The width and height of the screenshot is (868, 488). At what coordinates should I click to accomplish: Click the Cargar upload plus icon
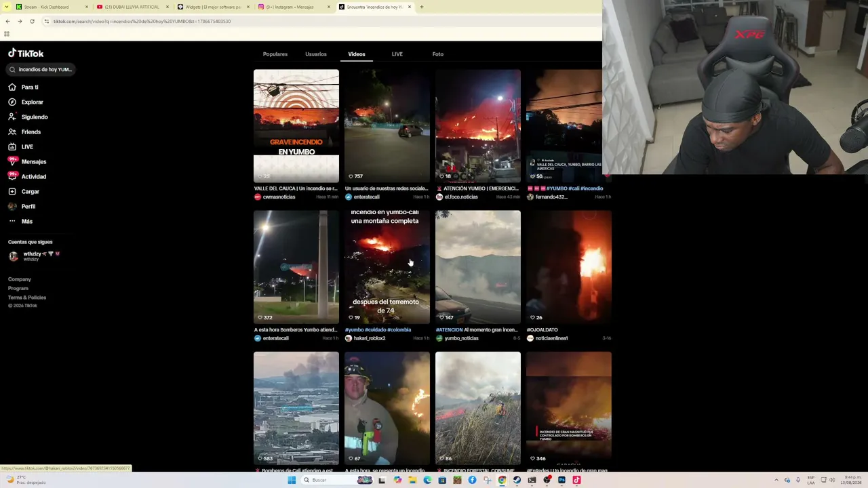(x=12, y=191)
